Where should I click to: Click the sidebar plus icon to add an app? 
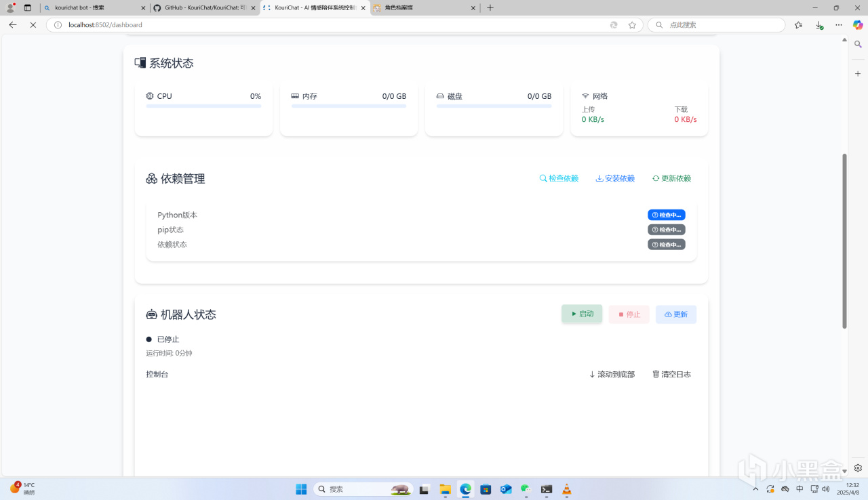[858, 73]
